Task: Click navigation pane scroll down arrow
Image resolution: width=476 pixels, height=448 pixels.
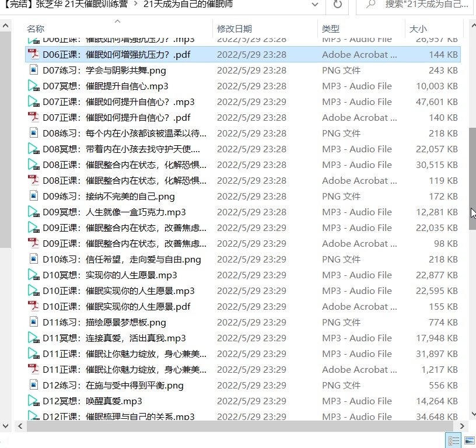Action: (5, 426)
